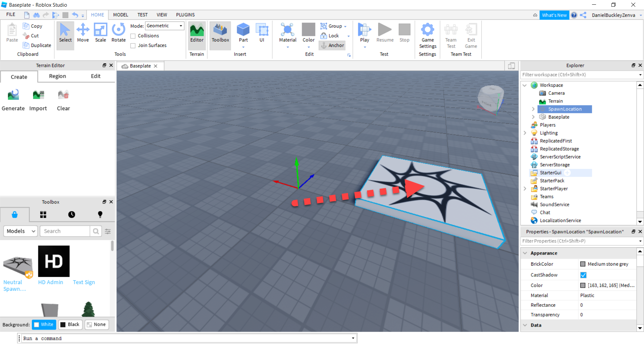Open Toolbox Recent clock tab
The height and width of the screenshot is (345, 644).
[72, 215]
